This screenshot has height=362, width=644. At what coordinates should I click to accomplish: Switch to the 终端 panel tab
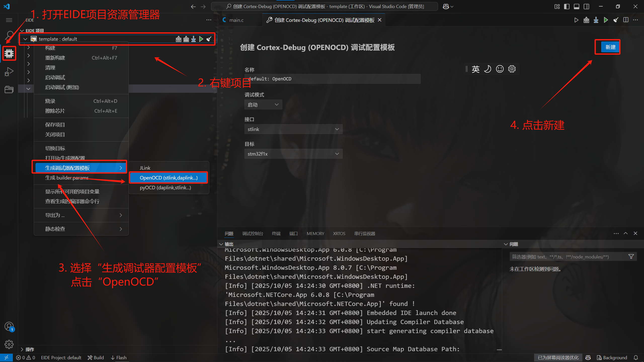[x=276, y=234]
